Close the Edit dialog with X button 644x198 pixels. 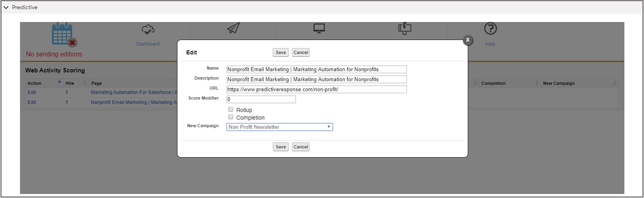coord(467,40)
